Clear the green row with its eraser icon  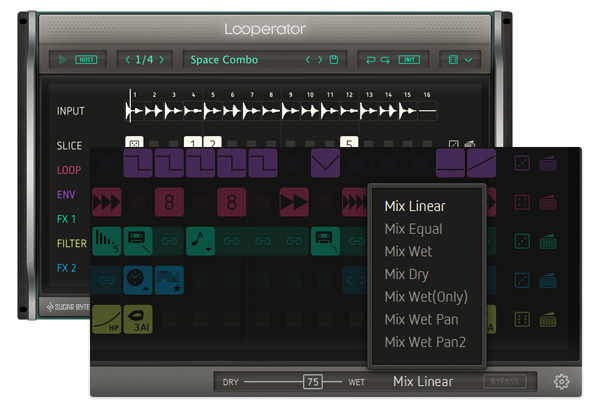pos(548,241)
